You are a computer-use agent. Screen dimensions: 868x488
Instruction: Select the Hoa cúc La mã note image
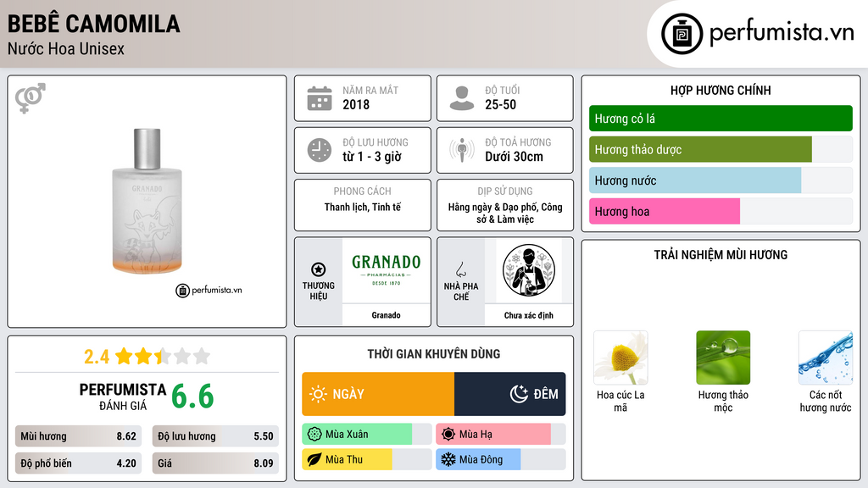coord(620,358)
